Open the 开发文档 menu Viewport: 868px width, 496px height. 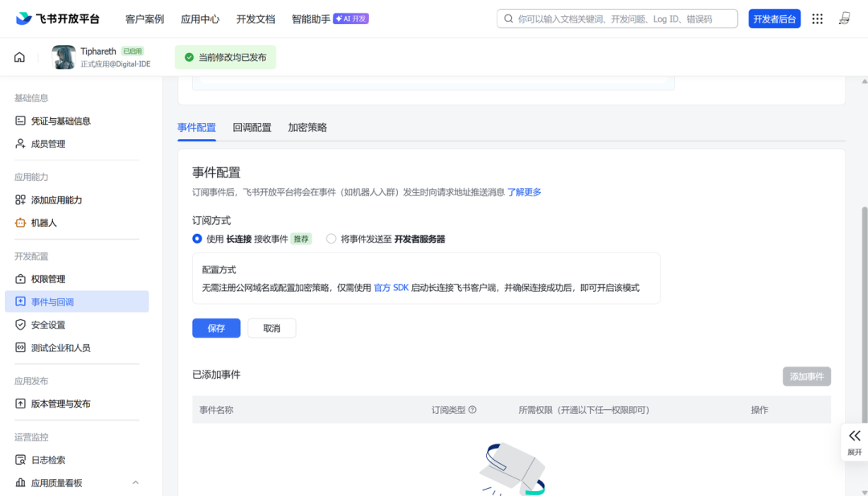[255, 18]
